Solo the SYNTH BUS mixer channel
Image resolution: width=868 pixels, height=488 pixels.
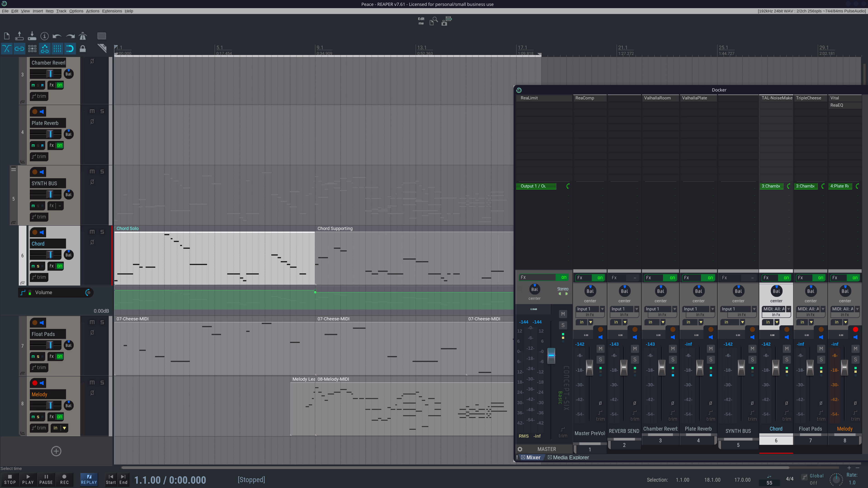[752, 359]
